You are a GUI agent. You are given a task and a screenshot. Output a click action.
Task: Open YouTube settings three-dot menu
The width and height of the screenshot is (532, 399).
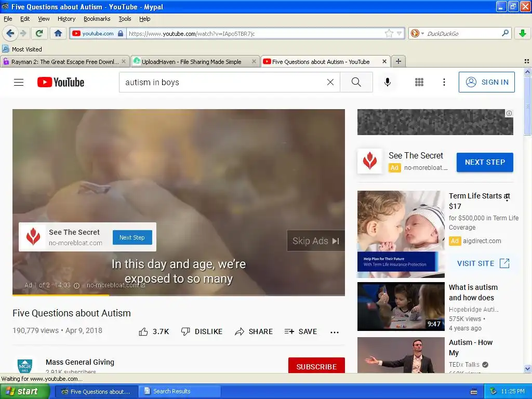click(444, 82)
